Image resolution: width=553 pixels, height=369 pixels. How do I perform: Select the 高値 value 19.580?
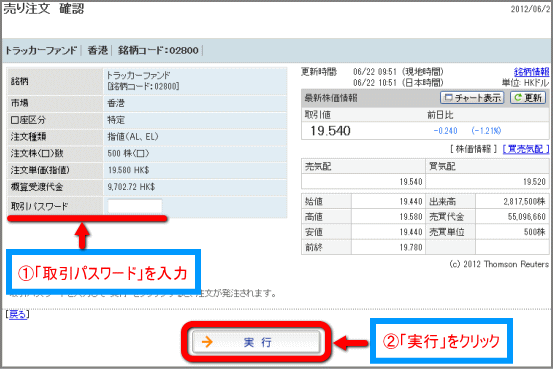(411, 217)
